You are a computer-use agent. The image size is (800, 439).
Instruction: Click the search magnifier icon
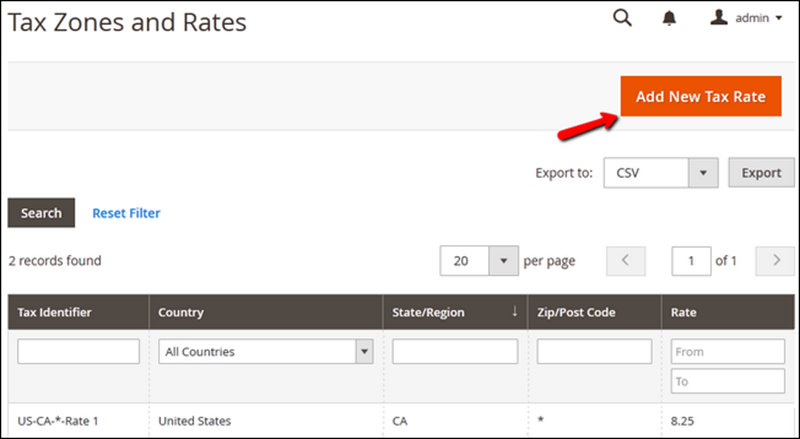point(622,18)
